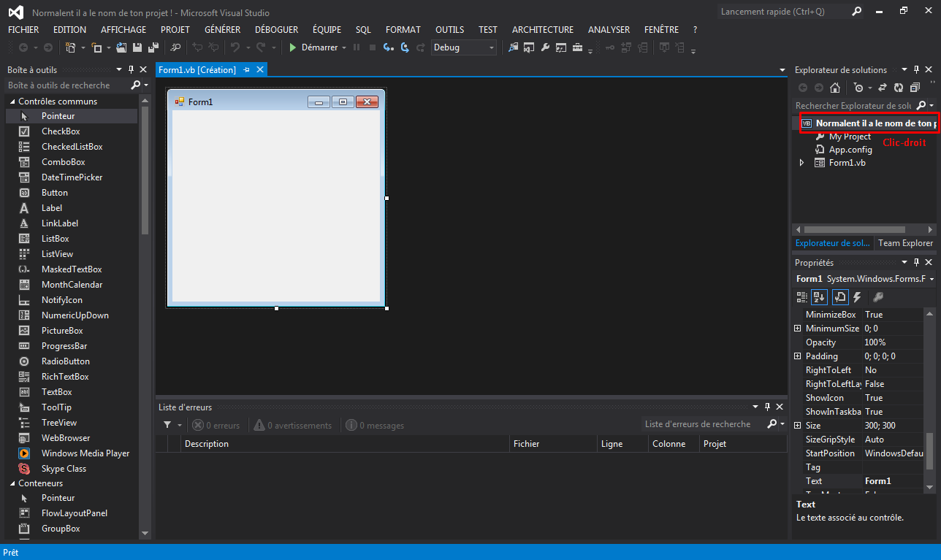The height and width of the screenshot is (560, 941).
Task: Refresh the solution explorer
Action: [x=898, y=88]
